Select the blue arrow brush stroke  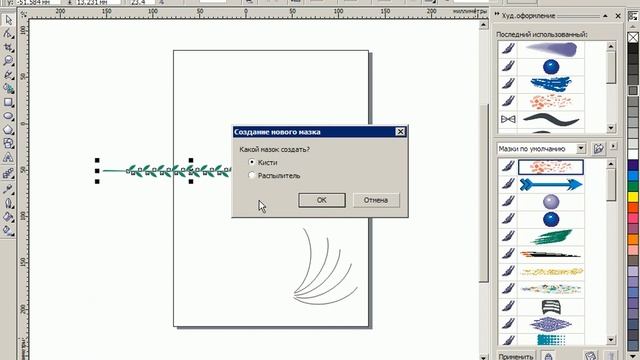(x=551, y=184)
